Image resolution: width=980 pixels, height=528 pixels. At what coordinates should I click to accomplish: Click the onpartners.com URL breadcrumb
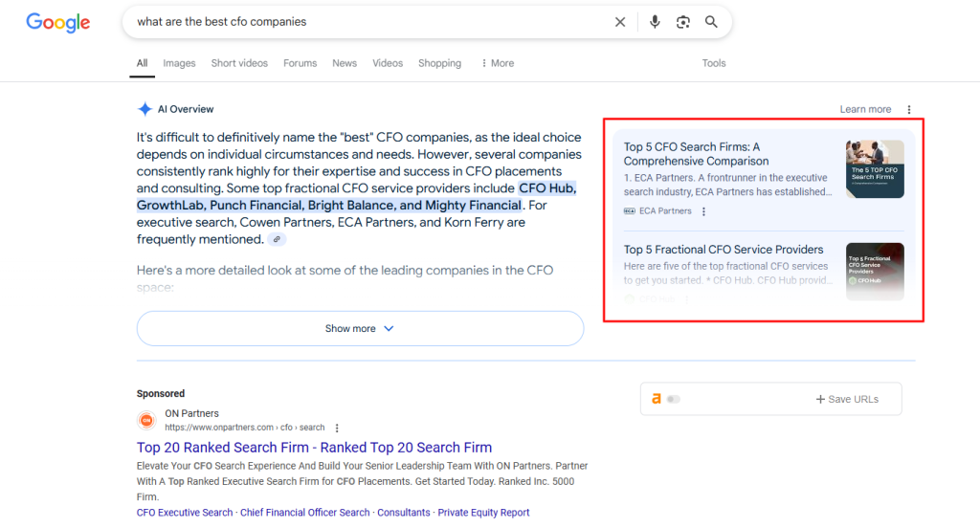click(244, 428)
